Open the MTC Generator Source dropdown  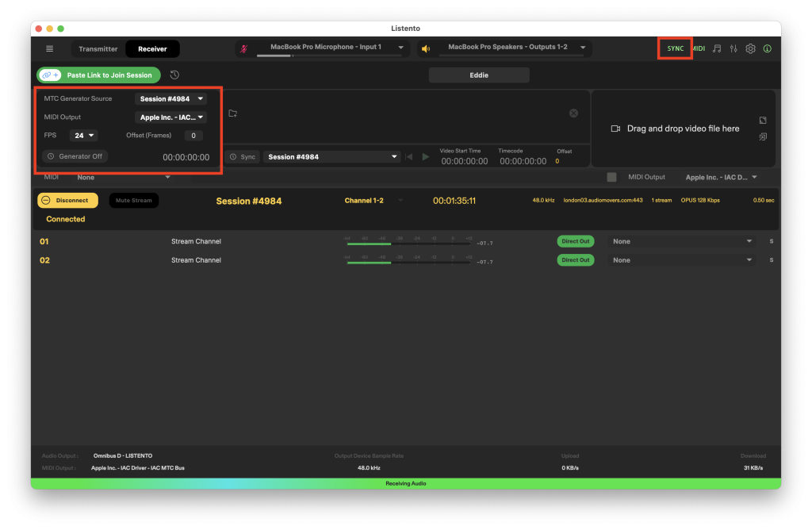[171, 98]
